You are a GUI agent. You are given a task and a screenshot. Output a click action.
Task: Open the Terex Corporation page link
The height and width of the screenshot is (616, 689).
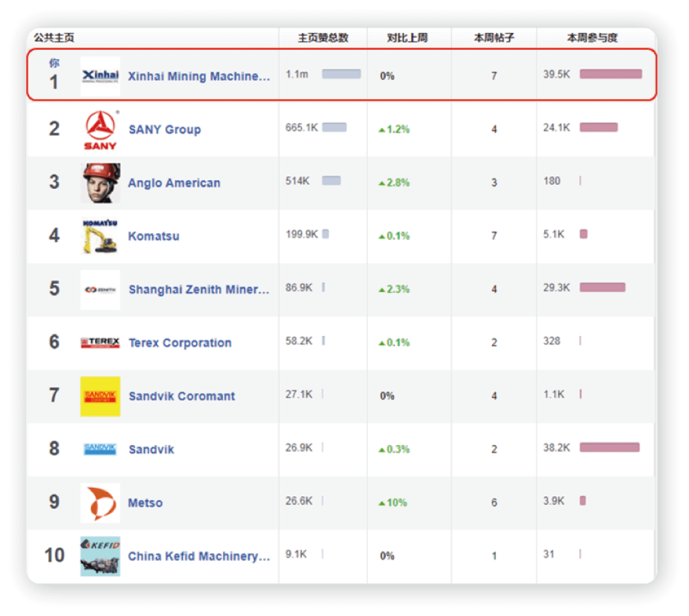(x=180, y=342)
